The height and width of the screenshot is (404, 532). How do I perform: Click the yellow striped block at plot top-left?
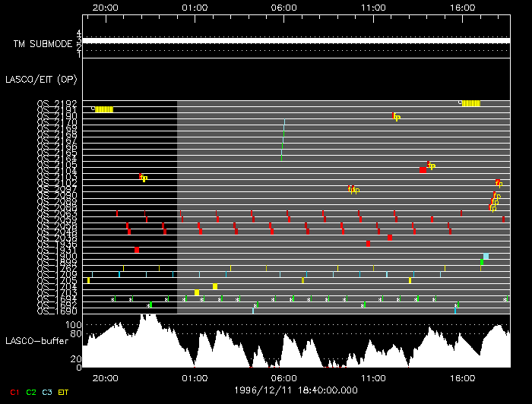click(104, 109)
